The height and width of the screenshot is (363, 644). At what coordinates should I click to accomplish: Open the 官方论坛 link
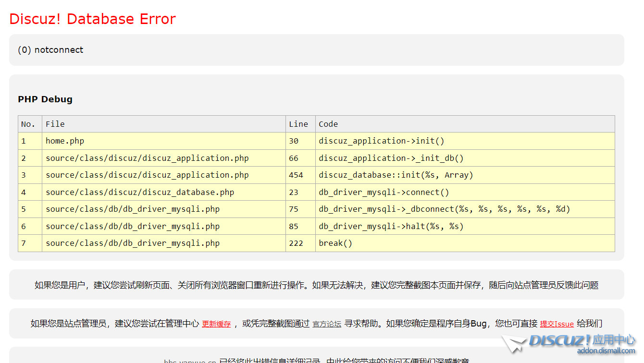(327, 324)
